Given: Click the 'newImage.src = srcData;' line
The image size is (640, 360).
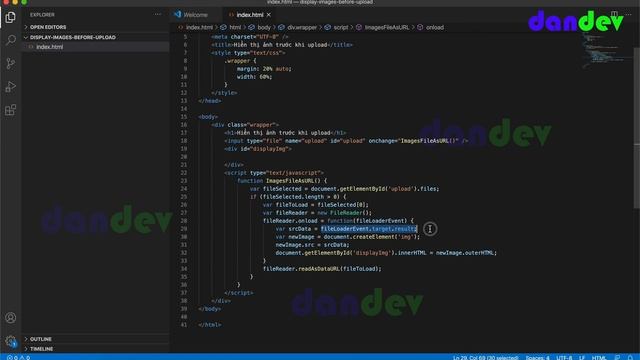Looking at the screenshot, I should (312, 245).
